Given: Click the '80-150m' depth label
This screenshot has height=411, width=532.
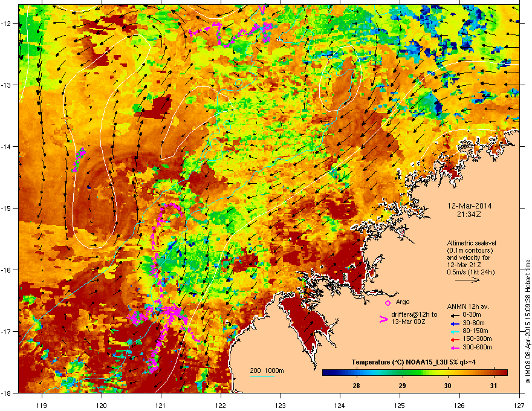Looking at the screenshot, I should (475, 331).
